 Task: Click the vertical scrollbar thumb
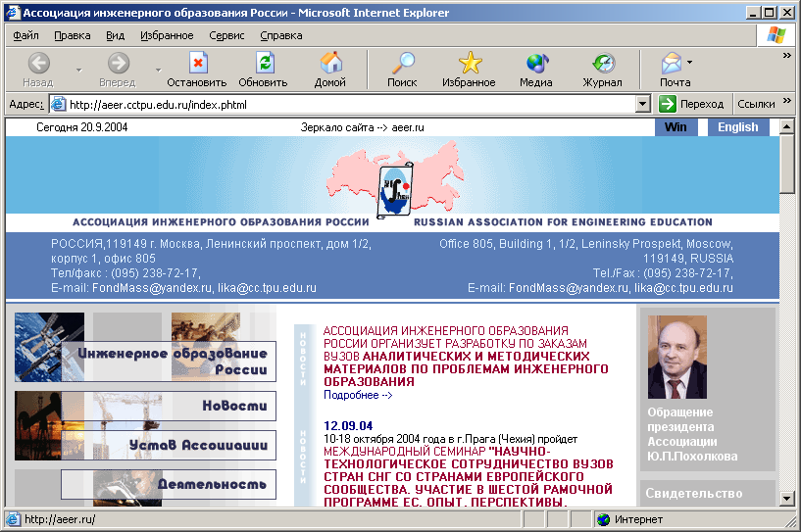pyautogui.click(x=786, y=165)
